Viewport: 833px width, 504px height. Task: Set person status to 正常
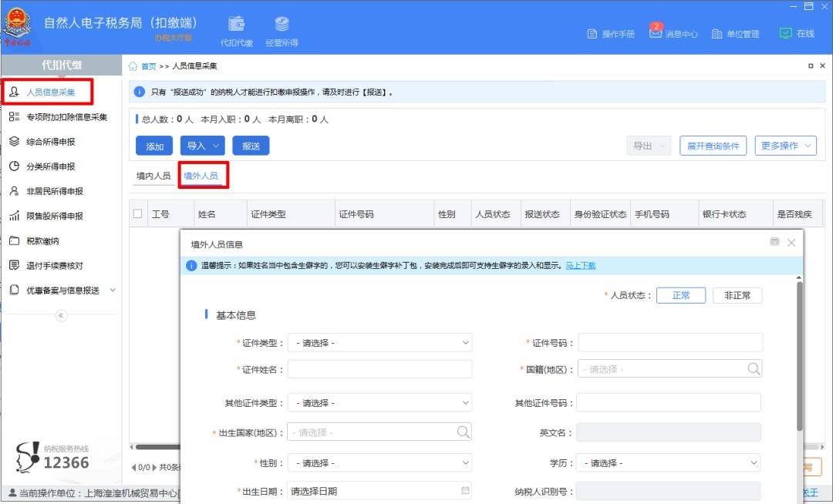[x=680, y=294]
